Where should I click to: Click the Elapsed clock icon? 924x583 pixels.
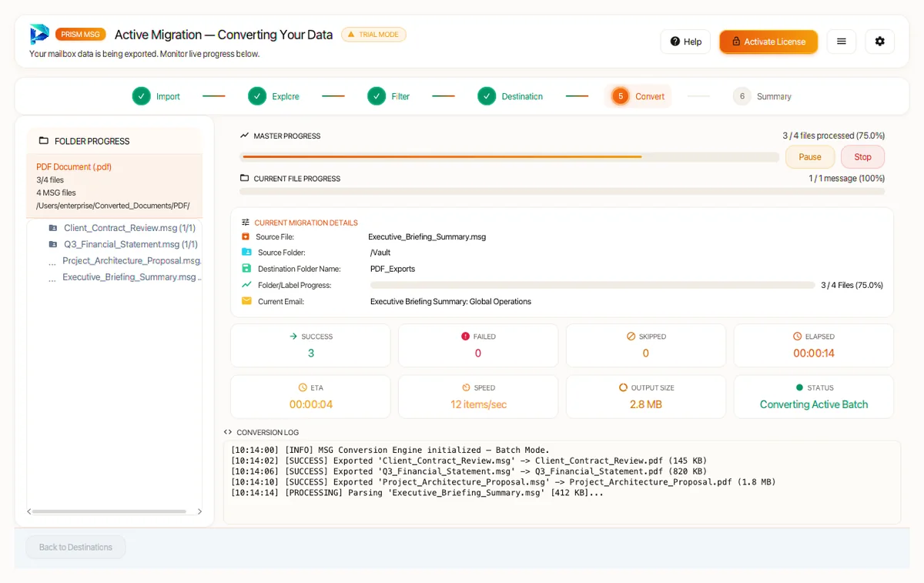point(798,337)
